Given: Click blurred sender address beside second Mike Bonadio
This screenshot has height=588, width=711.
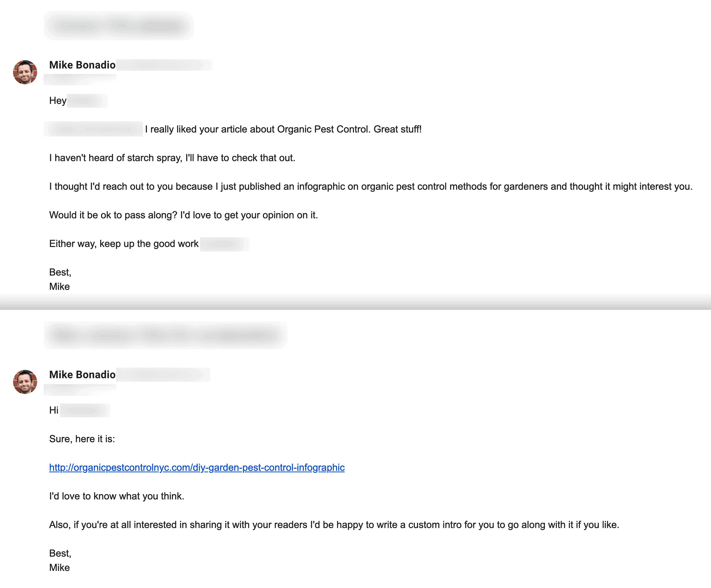Looking at the screenshot, I should [x=163, y=374].
